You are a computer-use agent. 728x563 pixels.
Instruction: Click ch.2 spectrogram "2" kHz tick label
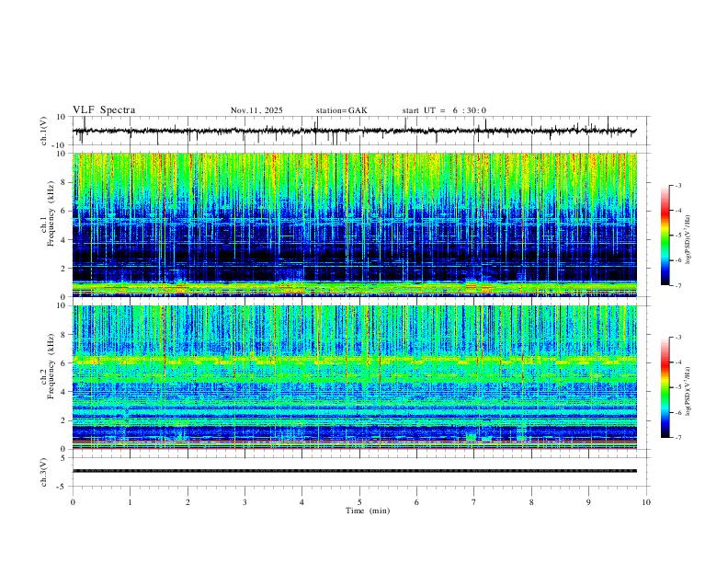point(63,420)
